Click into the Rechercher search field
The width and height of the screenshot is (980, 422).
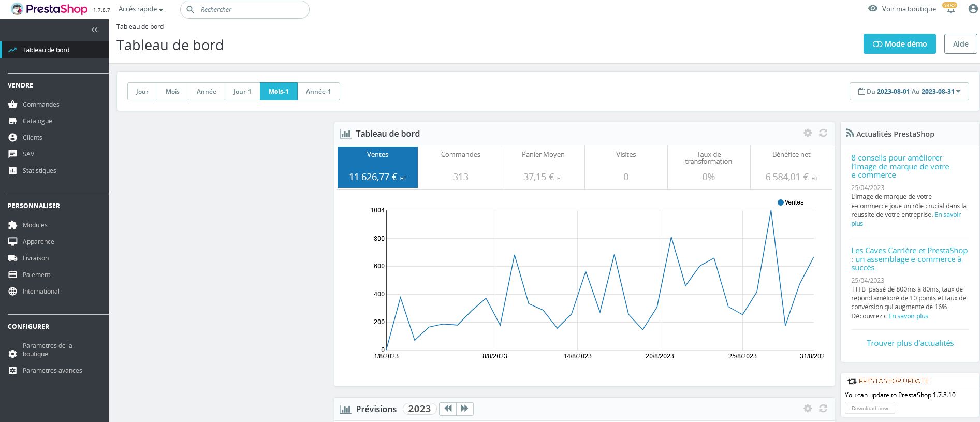(x=245, y=10)
